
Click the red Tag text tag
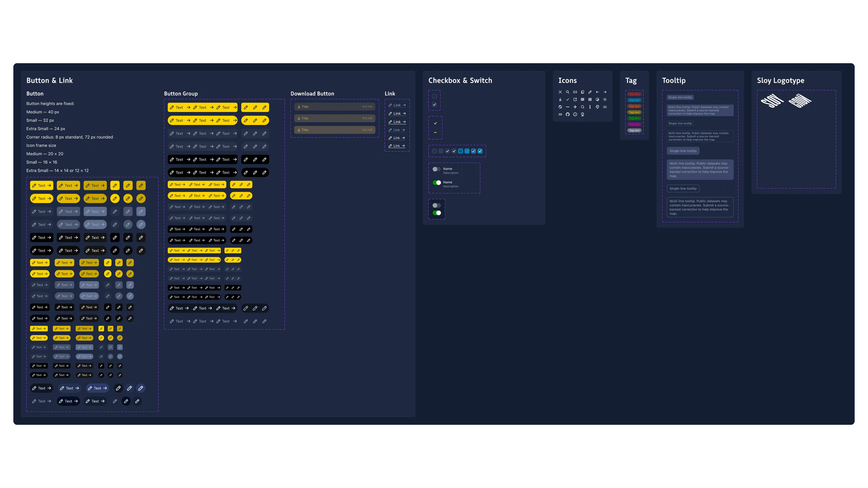coord(634,94)
